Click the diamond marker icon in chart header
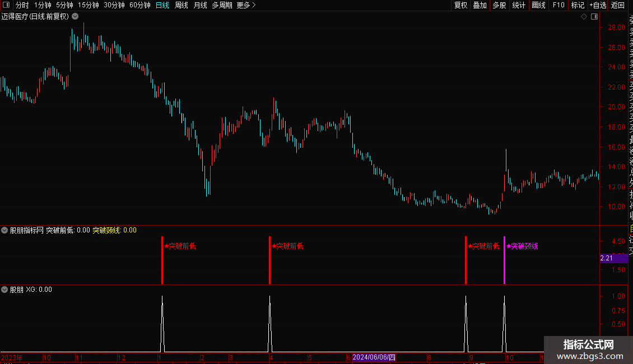 (584, 17)
